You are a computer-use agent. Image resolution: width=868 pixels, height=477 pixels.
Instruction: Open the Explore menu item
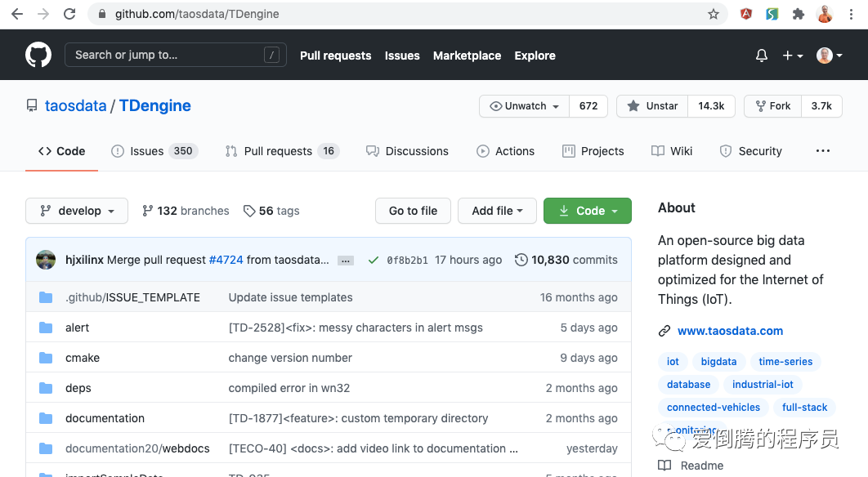(x=535, y=56)
